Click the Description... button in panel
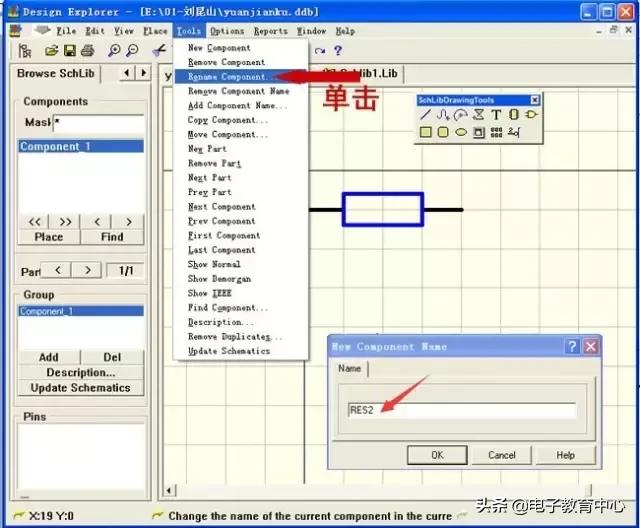 [81, 373]
